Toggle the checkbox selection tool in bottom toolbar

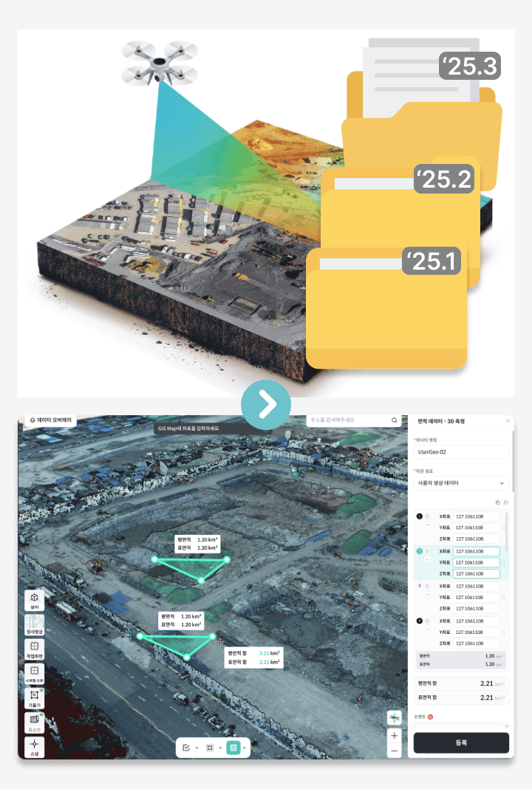[186, 748]
